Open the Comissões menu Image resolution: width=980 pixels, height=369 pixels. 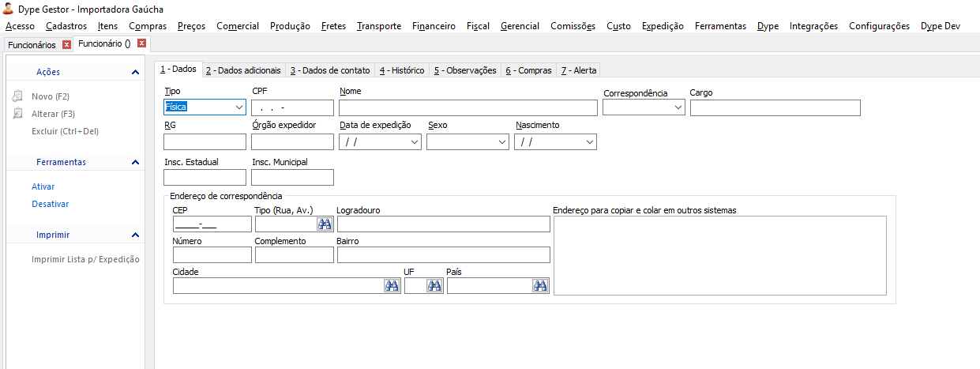tap(573, 26)
